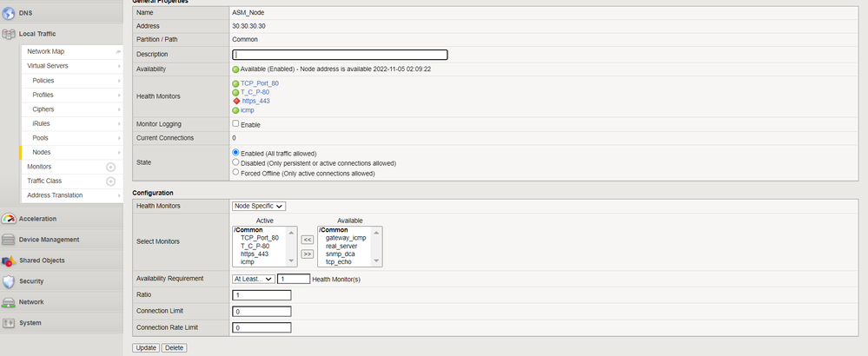Open Monitors menu item
Image resolution: width=868 pixels, height=356 pixels.
pyautogui.click(x=39, y=167)
